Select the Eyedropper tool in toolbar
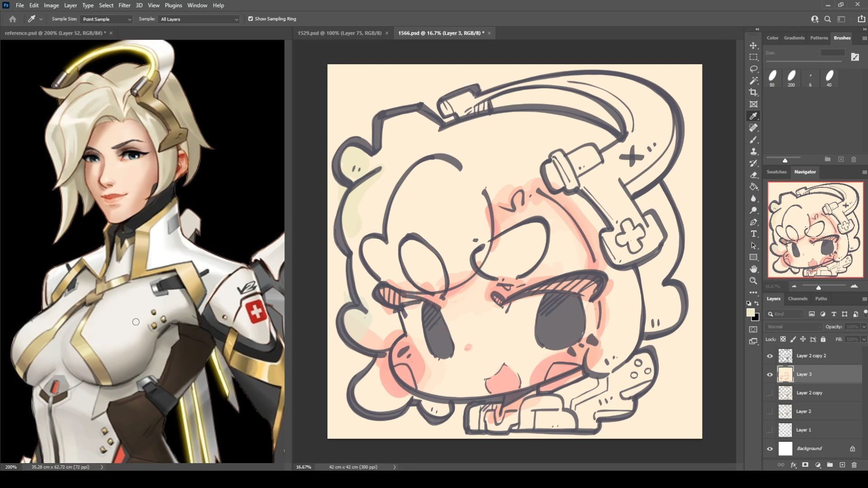The width and height of the screenshot is (868, 488). 753,116
